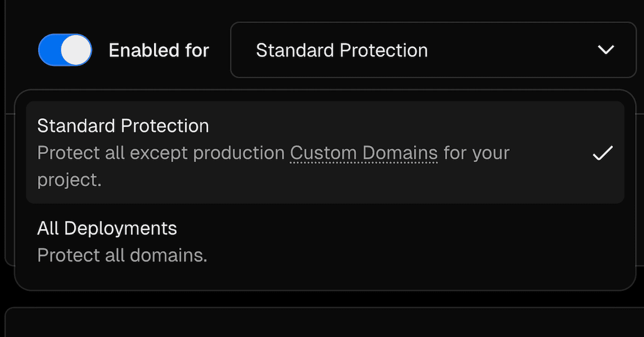Image resolution: width=644 pixels, height=337 pixels.
Task: Click the chevron arrow in the protection dropdown
Action: (x=605, y=50)
